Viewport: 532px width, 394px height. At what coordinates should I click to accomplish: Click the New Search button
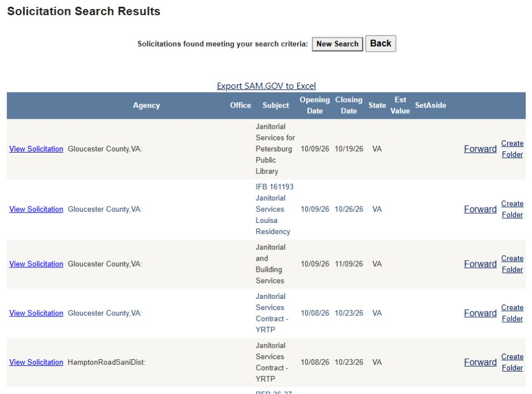[x=337, y=44]
